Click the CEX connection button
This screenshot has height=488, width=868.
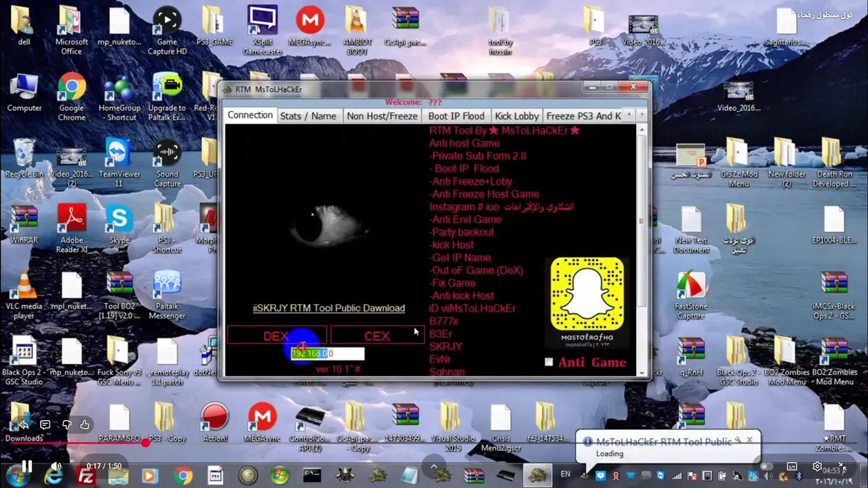coord(376,335)
